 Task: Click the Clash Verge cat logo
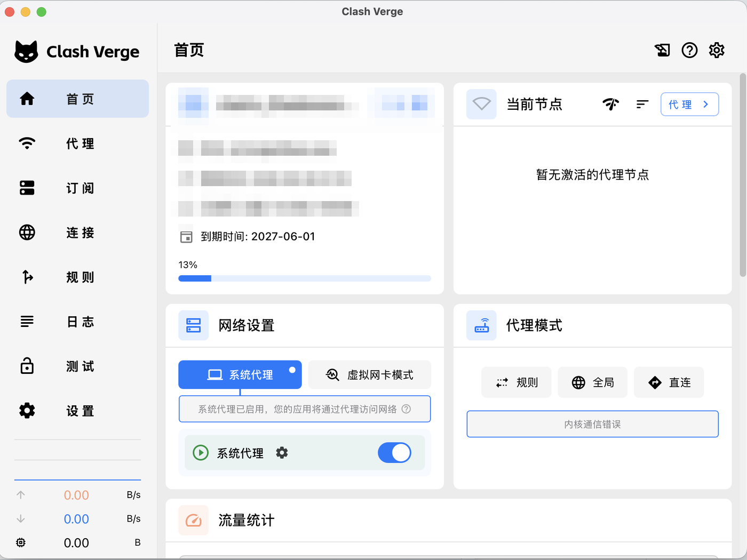point(26,52)
